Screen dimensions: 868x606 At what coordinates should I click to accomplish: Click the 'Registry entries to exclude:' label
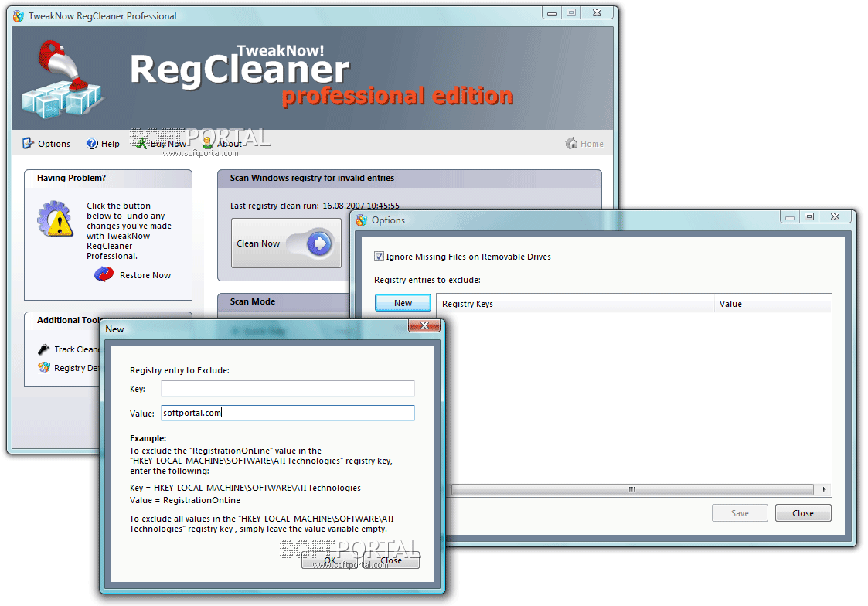(x=427, y=280)
